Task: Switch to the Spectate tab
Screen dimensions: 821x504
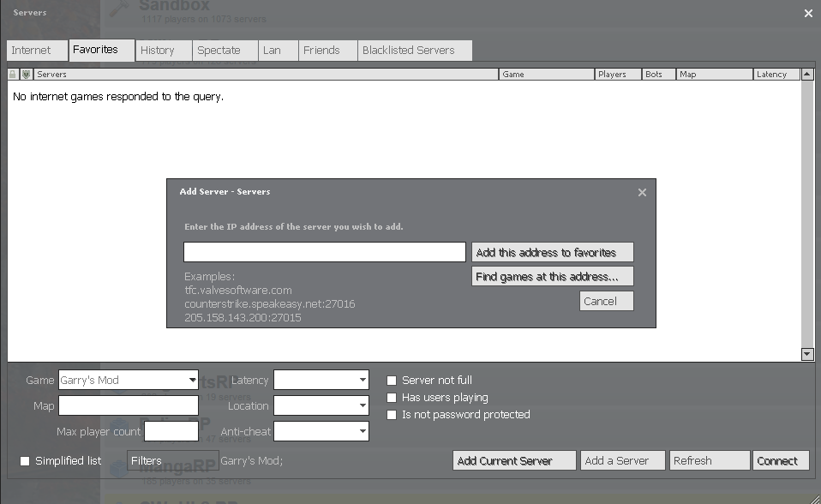Action: [x=225, y=51]
